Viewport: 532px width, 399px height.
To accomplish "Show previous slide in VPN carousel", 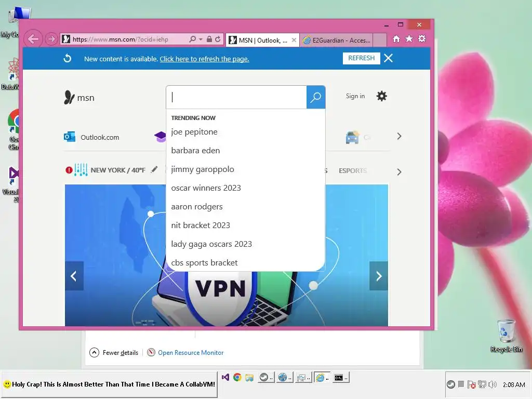I will click(74, 276).
